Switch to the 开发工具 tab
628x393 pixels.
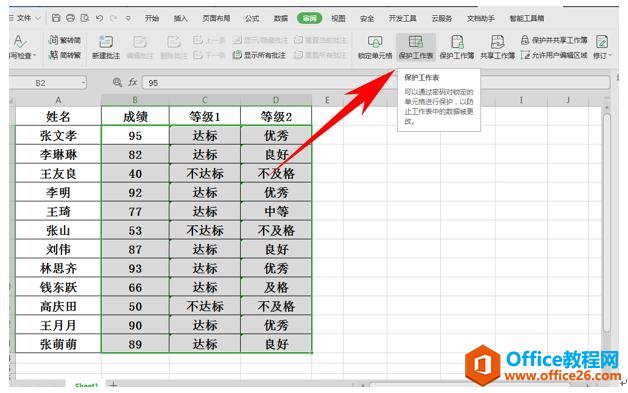pyautogui.click(x=403, y=18)
